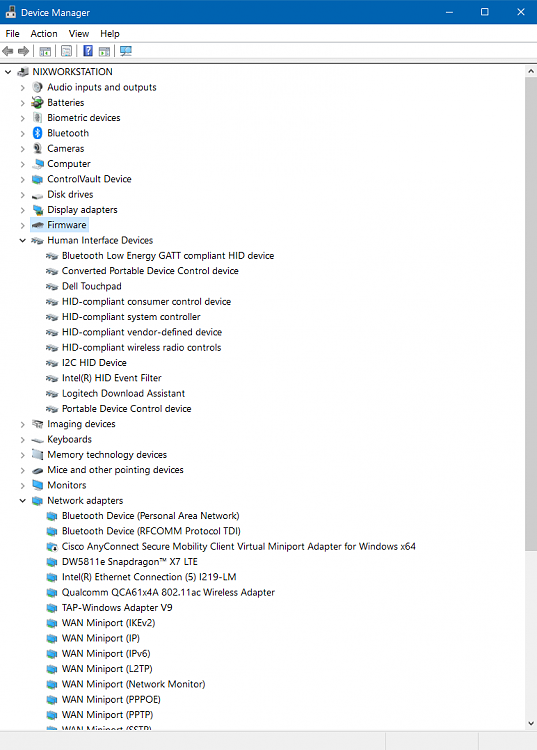The width and height of the screenshot is (537, 750).
Task: Select DW5811e Snapdragon X7 LTE
Action: (130, 562)
